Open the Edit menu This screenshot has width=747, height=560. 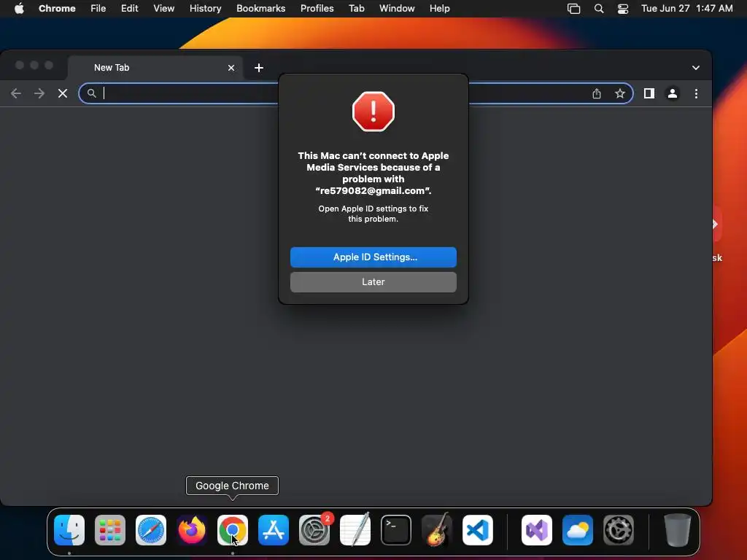(130, 9)
